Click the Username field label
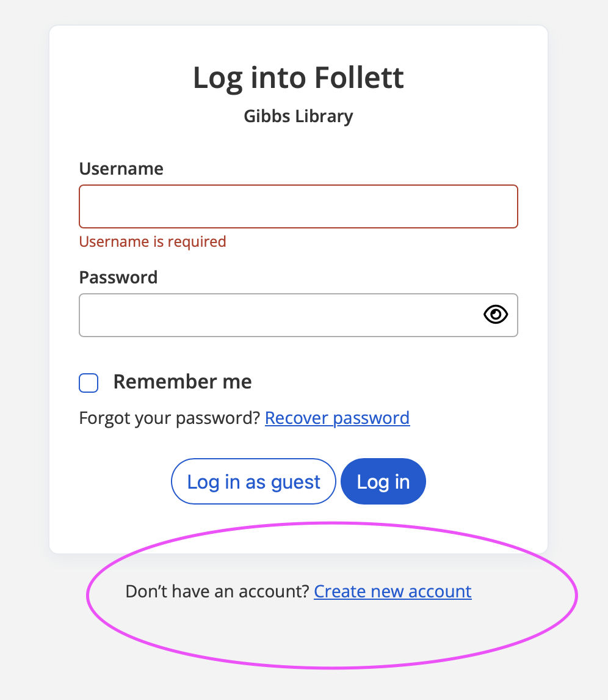 click(121, 169)
